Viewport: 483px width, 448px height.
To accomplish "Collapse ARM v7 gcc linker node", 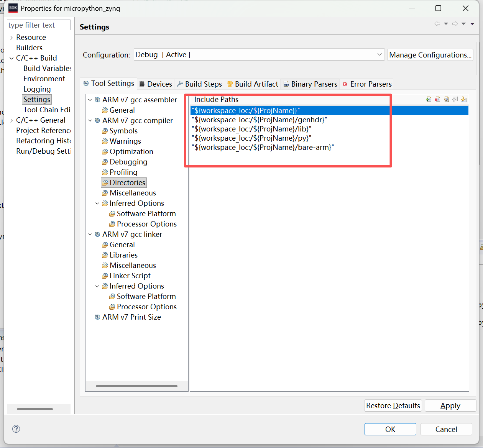I will tap(90, 235).
